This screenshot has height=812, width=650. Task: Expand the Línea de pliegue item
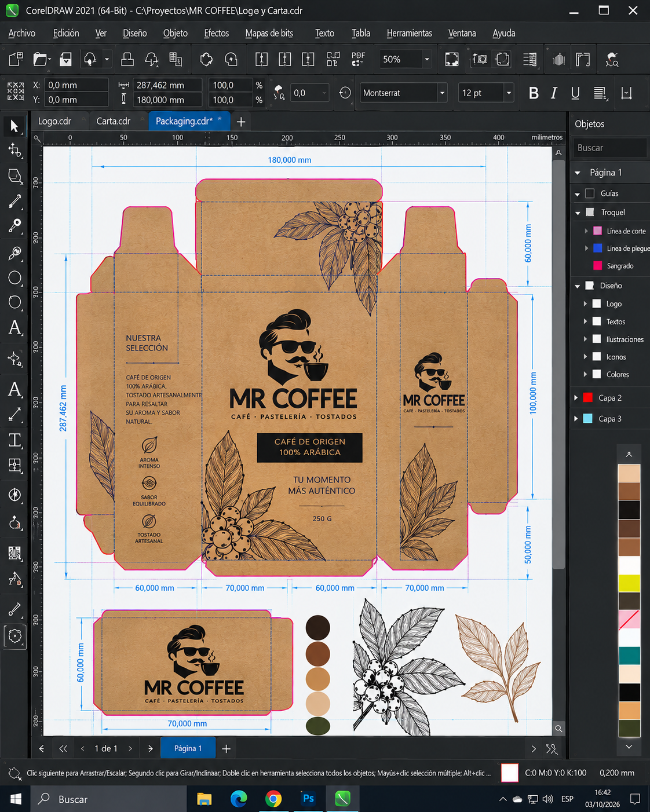pyautogui.click(x=586, y=248)
